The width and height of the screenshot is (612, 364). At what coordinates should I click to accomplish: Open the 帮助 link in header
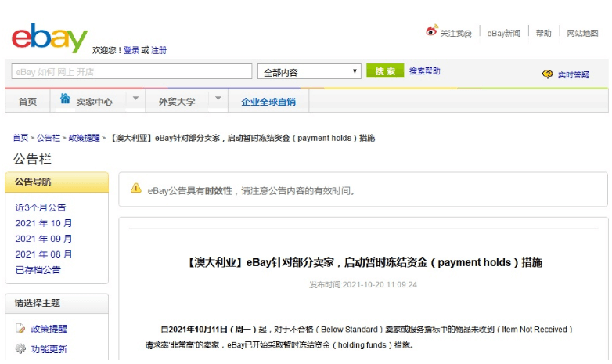543,33
